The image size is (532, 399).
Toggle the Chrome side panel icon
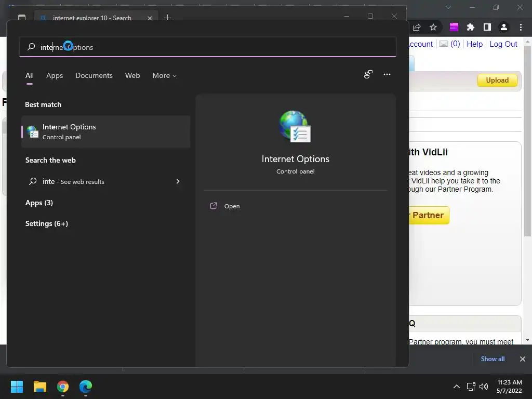[x=487, y=27]
